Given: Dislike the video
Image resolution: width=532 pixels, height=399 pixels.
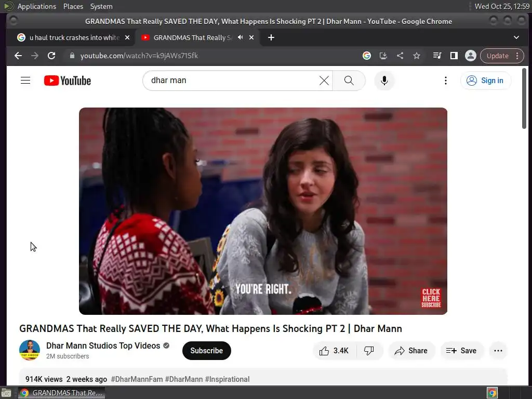Looking at the screenshot, I should (x=369, y=351).
